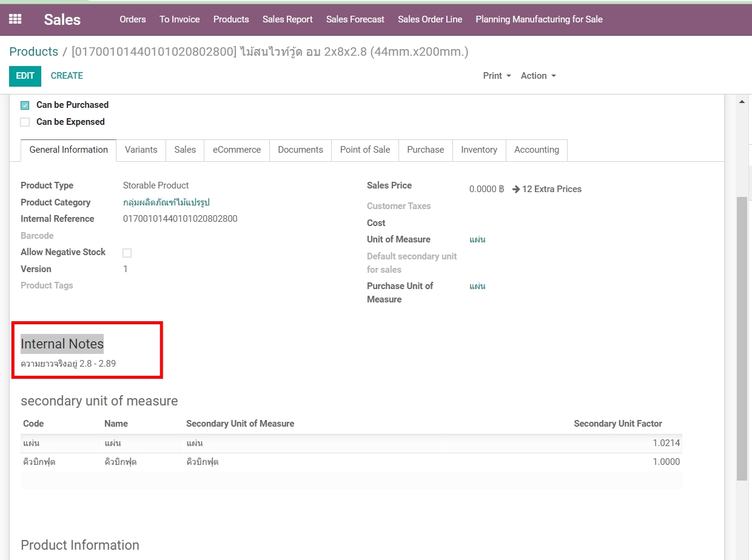Open Sales Forecast in top menu
The width and height of the screenshot is (752, 560).
[x=355, y=19]
